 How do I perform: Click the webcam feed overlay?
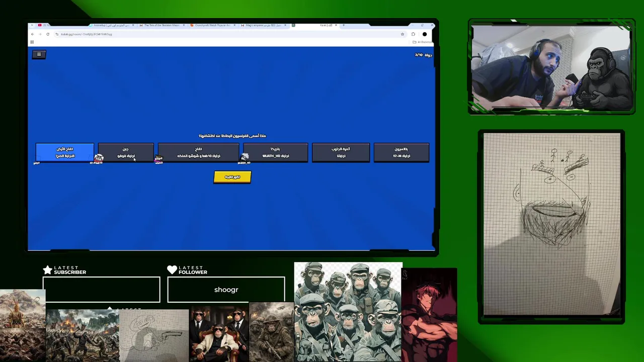(x=552, y=67)
